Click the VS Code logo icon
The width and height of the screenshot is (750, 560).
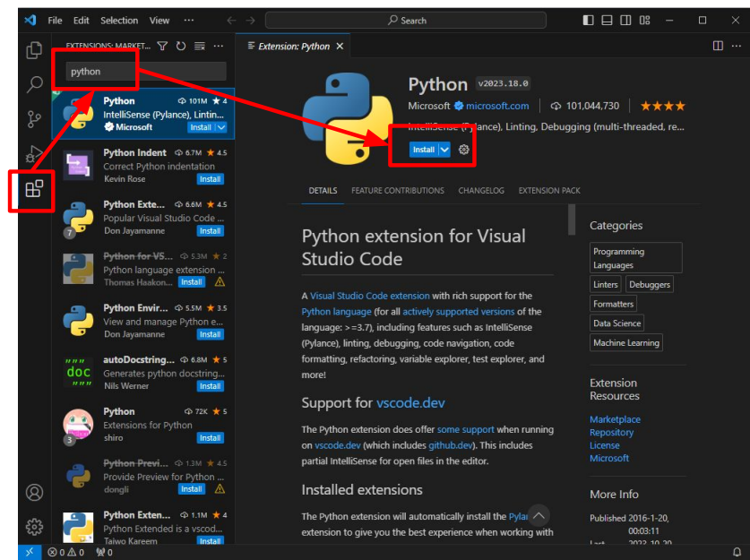coord(30,20)
